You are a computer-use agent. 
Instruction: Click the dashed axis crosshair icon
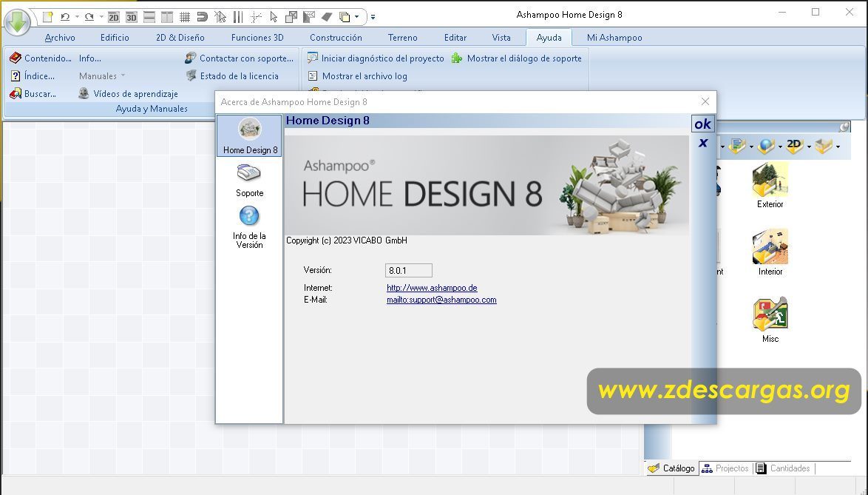[256, 17]
